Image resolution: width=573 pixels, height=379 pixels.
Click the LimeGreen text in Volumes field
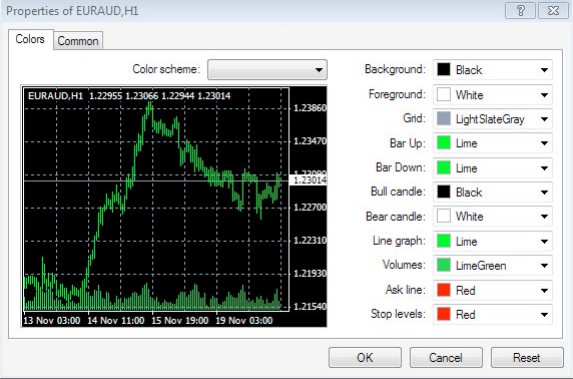tap(481, 266)
